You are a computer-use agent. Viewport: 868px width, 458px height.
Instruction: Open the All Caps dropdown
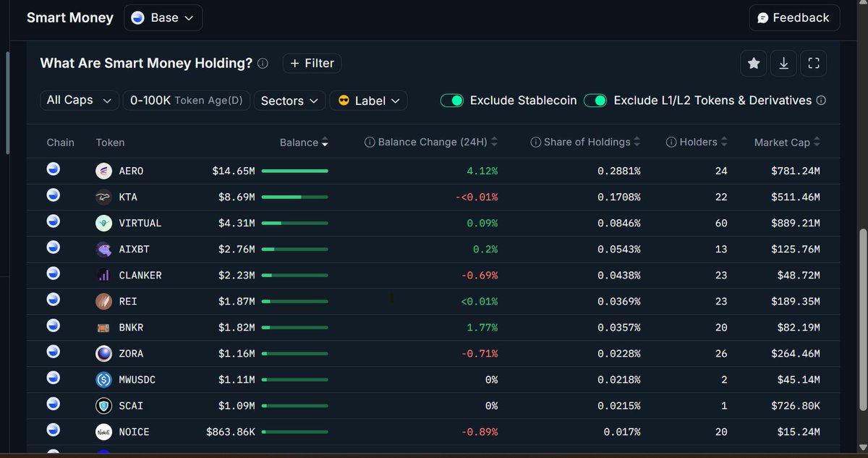pyautogui.click(x=79, y=100)
